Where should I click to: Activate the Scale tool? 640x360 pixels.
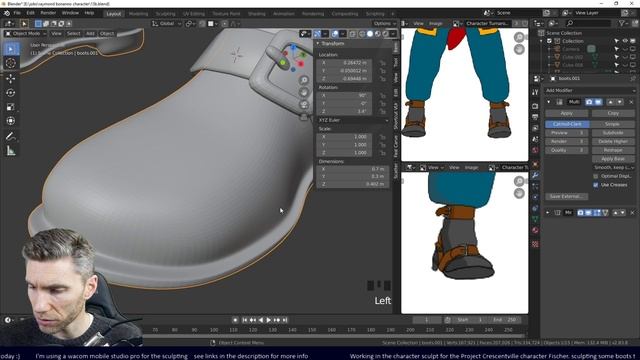tap(11, 107)
